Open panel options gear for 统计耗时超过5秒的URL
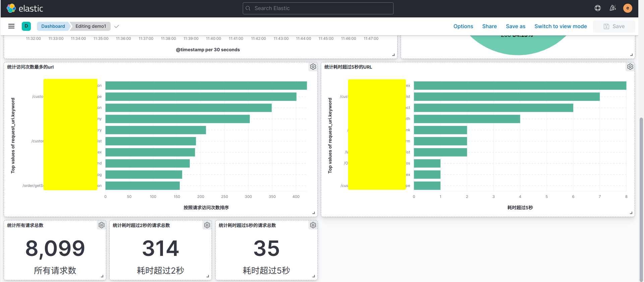Screen dimensions: 644x282 coord(630,67)
